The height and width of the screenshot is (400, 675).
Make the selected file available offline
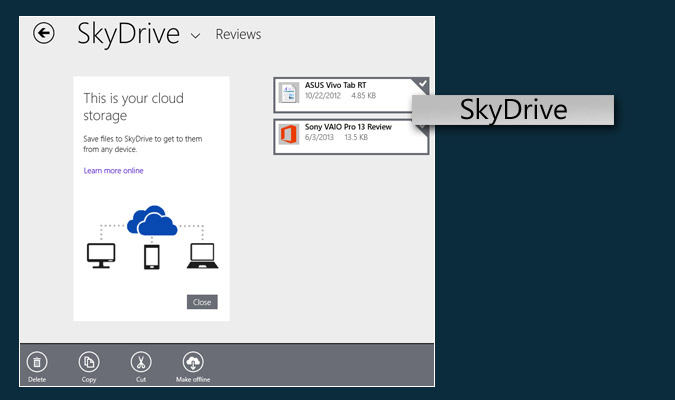(193, 363)
